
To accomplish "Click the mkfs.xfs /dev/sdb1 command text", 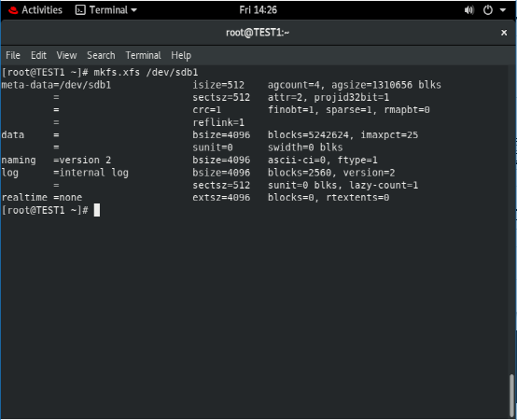I will [x=146, y=72].
